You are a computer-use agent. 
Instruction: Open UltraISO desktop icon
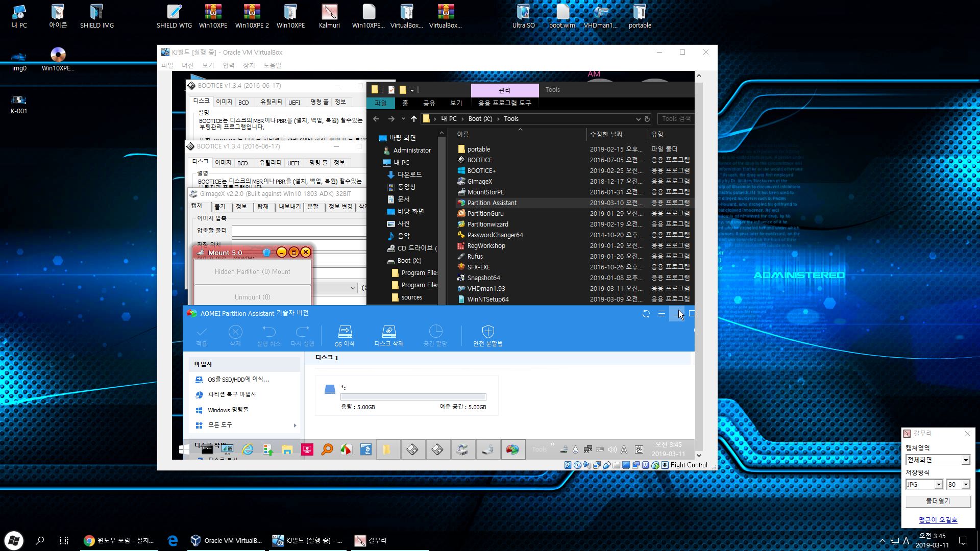523,16
